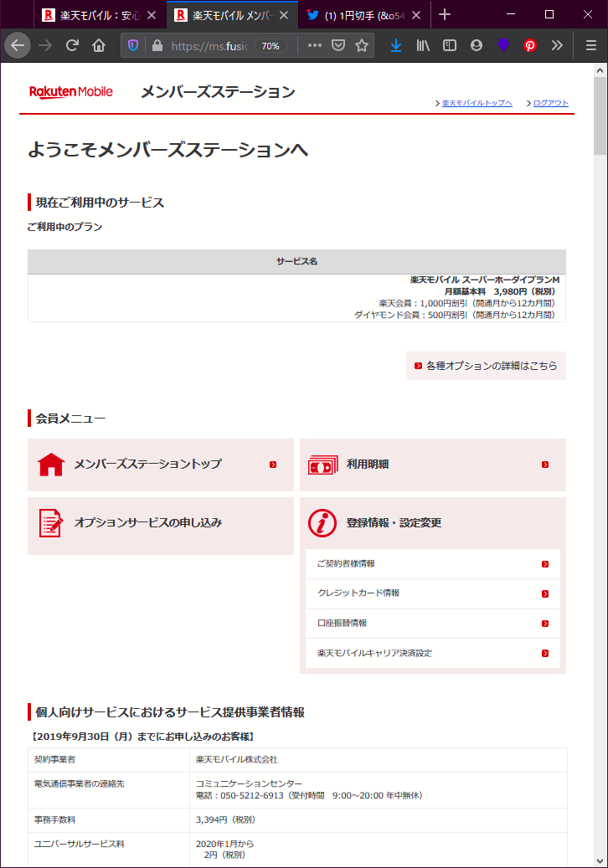Open 利用明細 menu tile

[x=432, y=465]
